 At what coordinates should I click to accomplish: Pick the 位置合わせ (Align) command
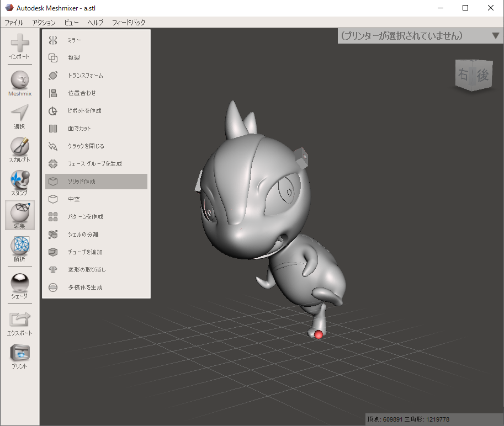[96, 93]
